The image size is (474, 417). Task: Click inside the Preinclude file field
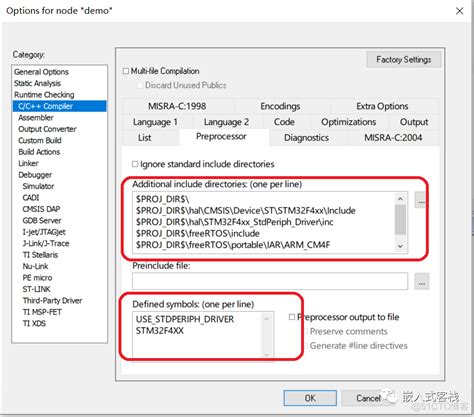point(270,281)
